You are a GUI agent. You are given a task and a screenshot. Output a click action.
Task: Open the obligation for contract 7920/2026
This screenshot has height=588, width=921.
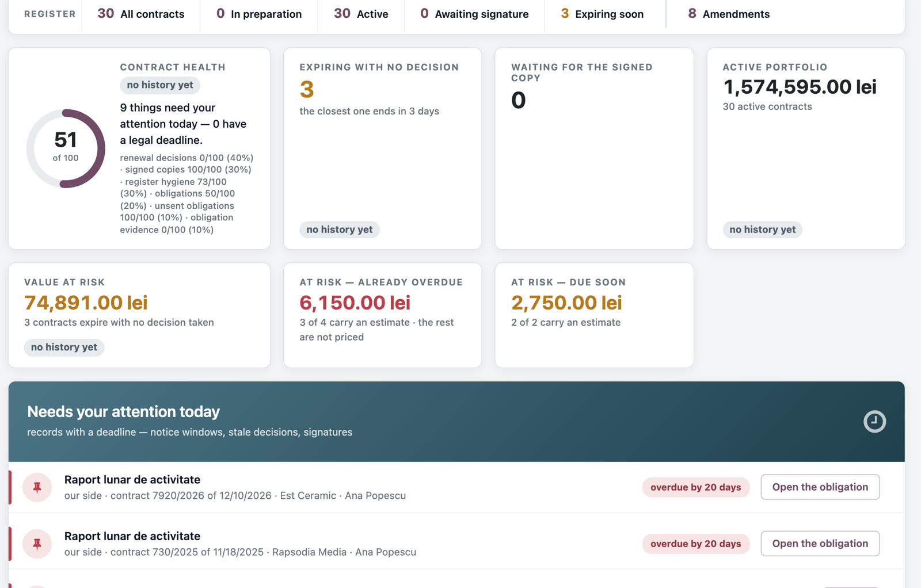[820, 487]
